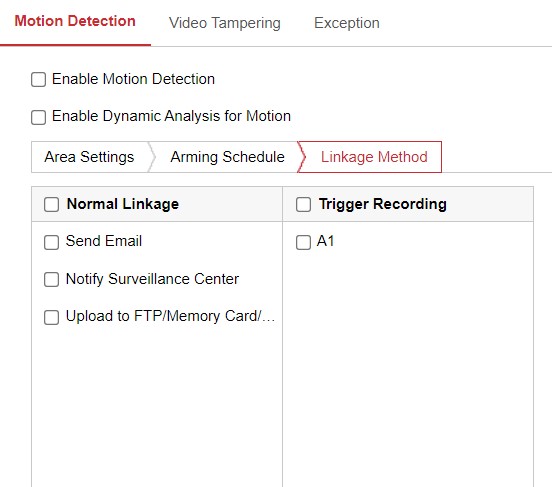
Task: Click the A1 label text
Action: click(x=325, y=241)
